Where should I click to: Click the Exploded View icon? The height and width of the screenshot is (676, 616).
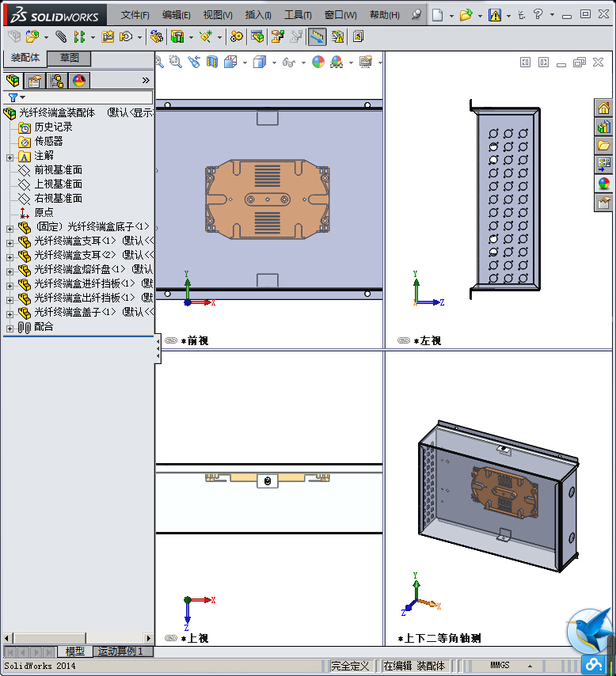(277, 36)
